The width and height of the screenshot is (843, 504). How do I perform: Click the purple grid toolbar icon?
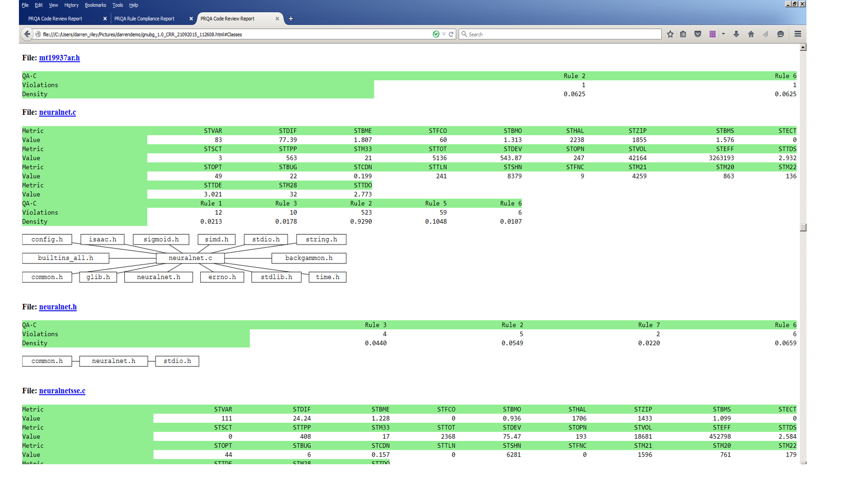click(713, 34)
